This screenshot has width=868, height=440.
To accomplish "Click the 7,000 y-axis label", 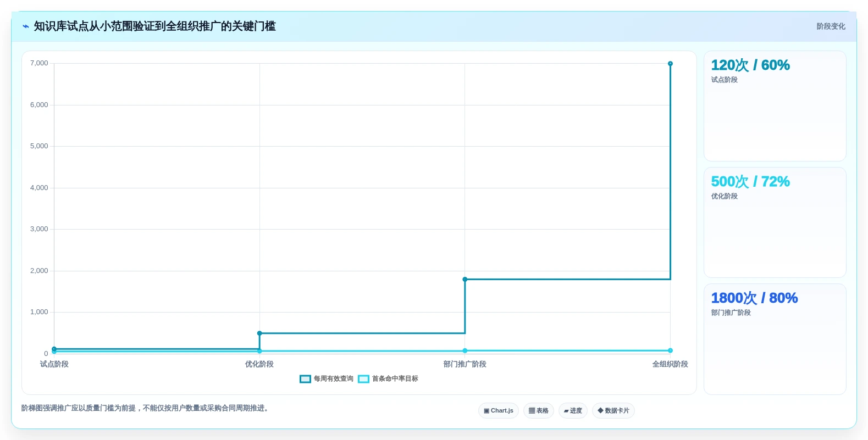I will click(39, 63).
